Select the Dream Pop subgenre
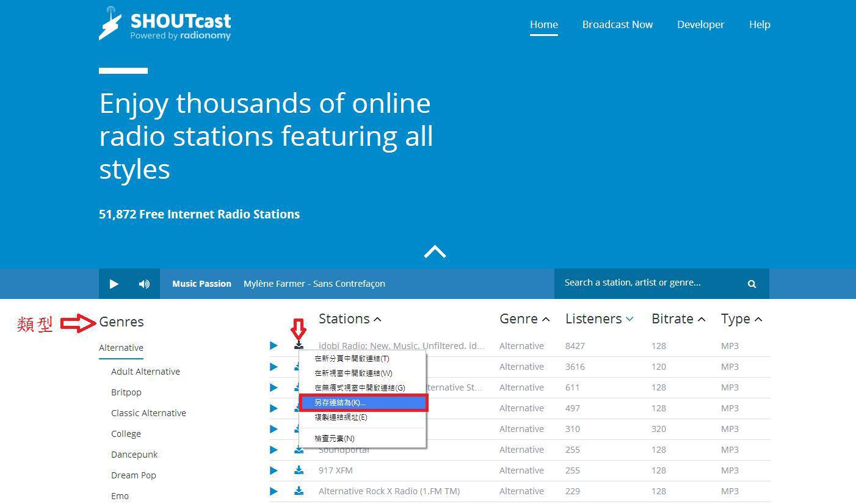This screenshot has height=504, width=856. click(134, 475)
